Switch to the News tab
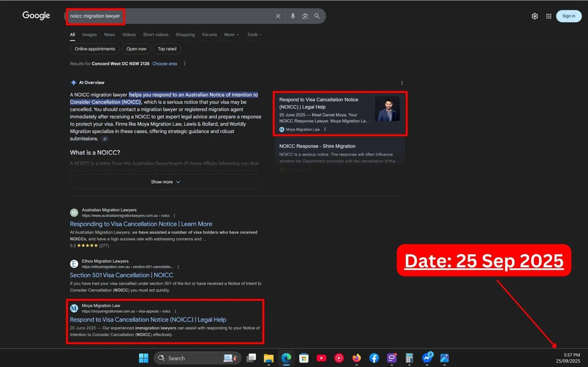 [x=109, y=34]
